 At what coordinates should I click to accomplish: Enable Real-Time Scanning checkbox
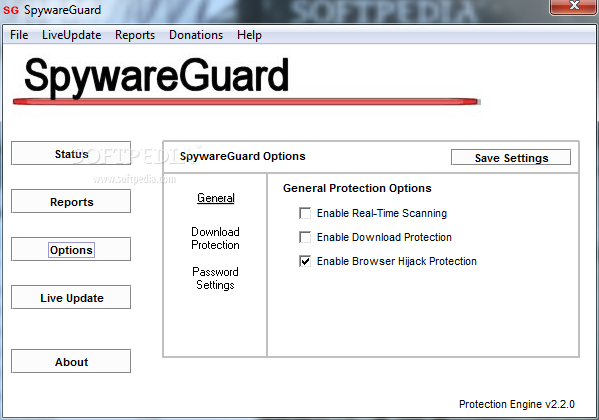[x=305, y=213]
